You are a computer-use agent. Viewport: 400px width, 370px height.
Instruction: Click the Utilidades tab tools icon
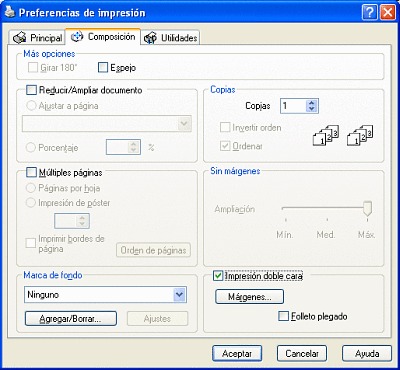[x=150, y=38]
